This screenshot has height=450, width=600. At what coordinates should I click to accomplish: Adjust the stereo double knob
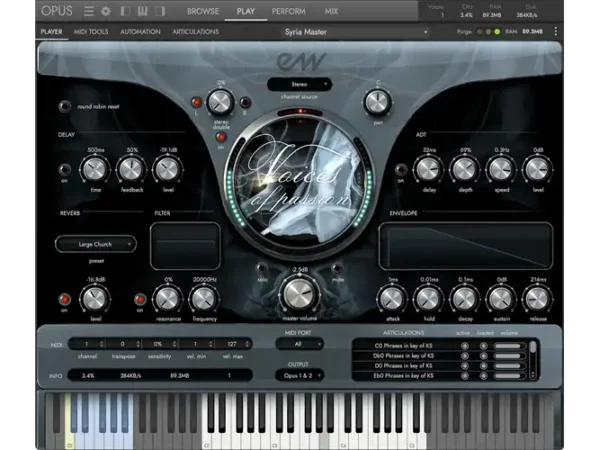[220, 102]
